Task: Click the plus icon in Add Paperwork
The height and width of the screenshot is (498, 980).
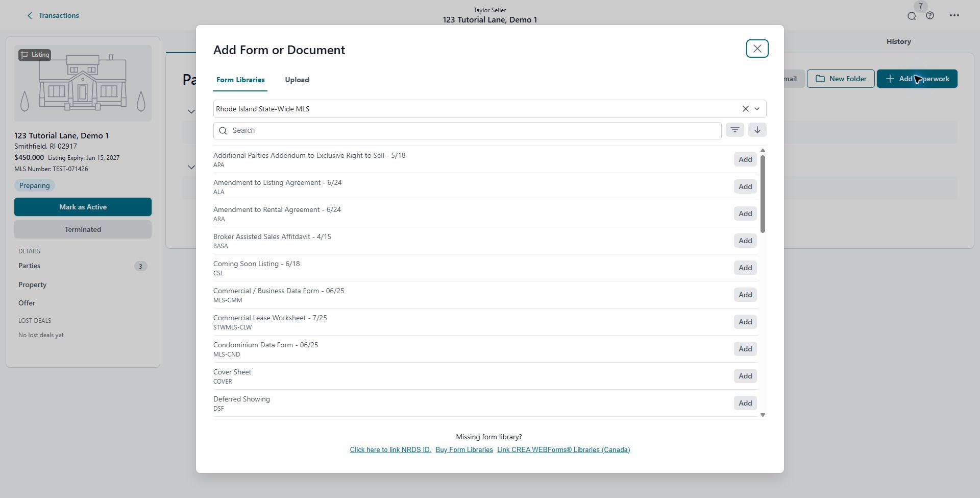Action: coord(890,79)
